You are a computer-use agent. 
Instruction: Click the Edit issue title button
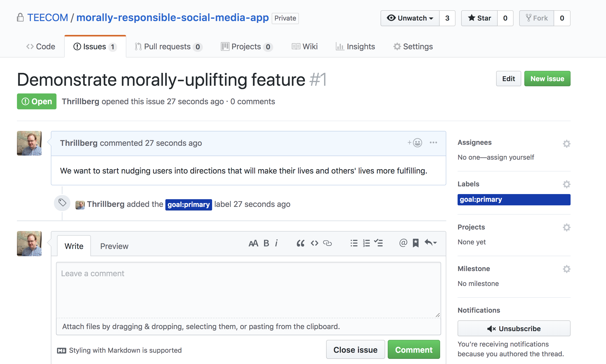[x=508, y=79]
